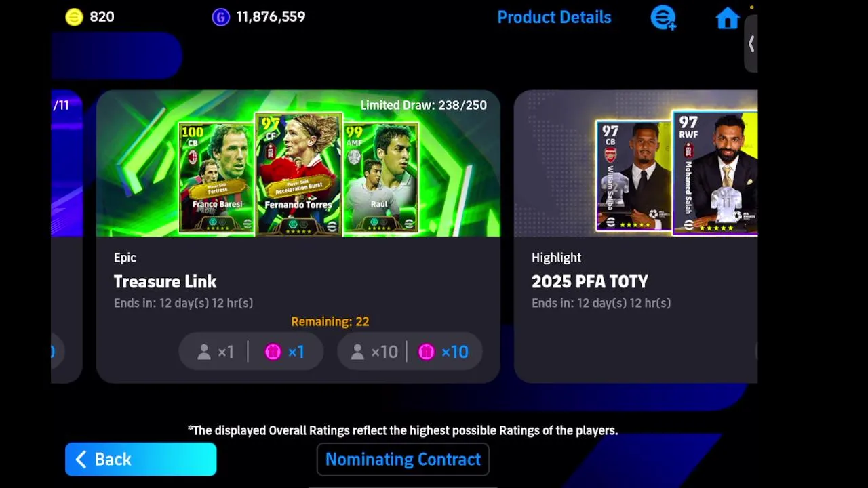Tap the home icon
This screenshot has width=868, height=488.
pyautogui.click(x=728, y=18)
